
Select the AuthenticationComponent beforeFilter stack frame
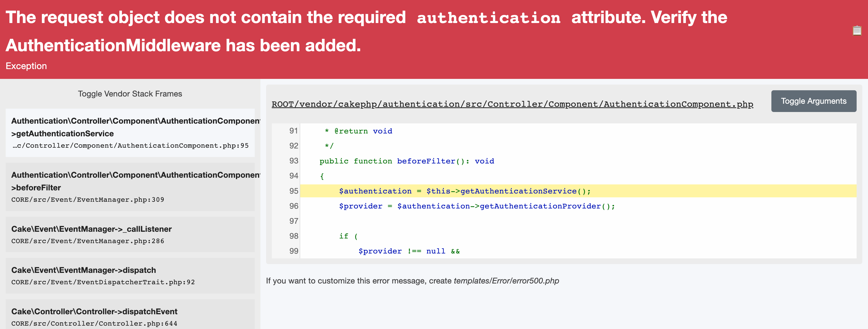[x=130, y=187]
